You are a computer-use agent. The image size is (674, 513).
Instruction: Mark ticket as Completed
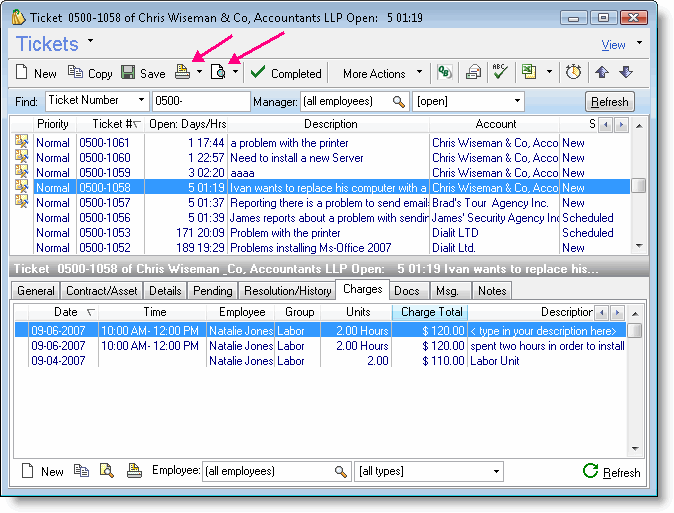coord(286,73)
